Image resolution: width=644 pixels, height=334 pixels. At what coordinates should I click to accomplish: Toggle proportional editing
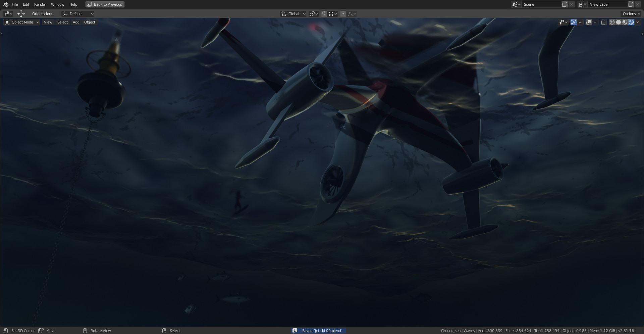point(343,14)
